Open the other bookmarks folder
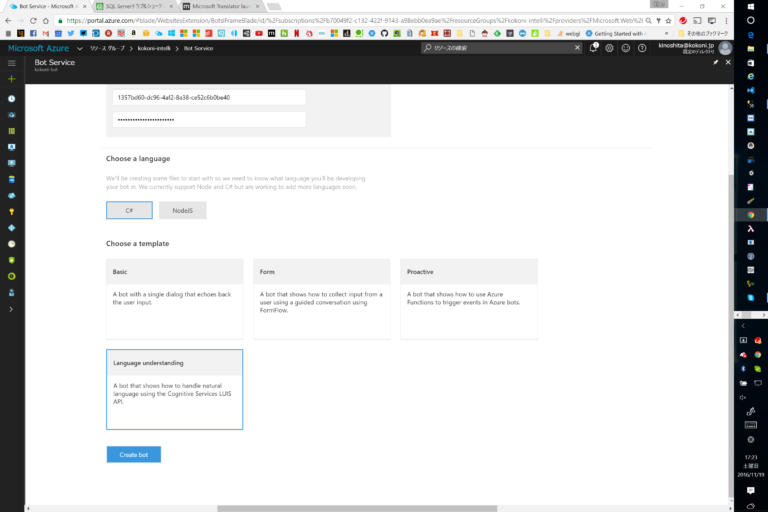This screenshot has width=768, height=512. [703, 33]
